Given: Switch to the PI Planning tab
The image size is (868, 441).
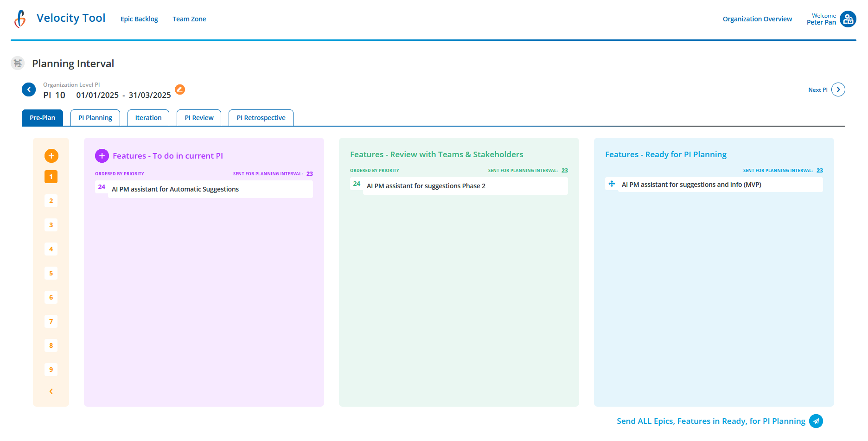Looking at the screenshot, I should (95, 118).
